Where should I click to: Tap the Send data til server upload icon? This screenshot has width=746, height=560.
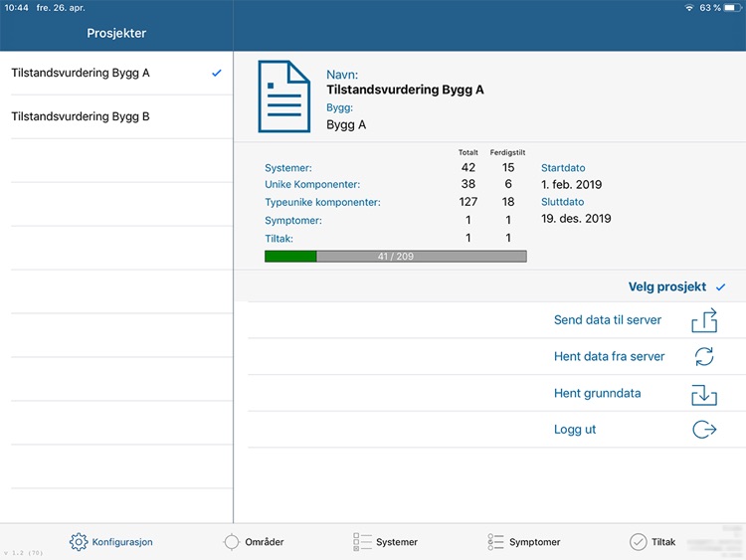pos(704,319)
